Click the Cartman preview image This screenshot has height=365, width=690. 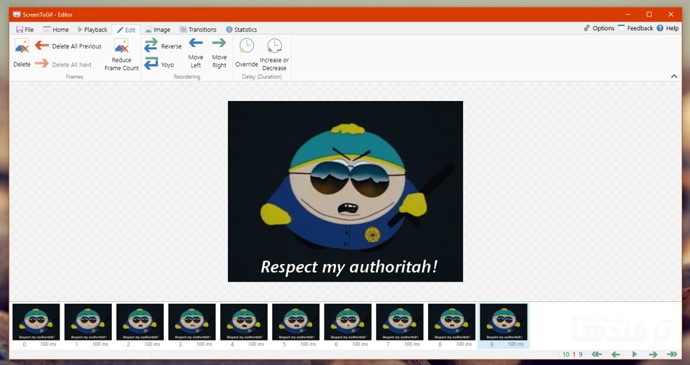pyautogui.click(x=345, y=192)
